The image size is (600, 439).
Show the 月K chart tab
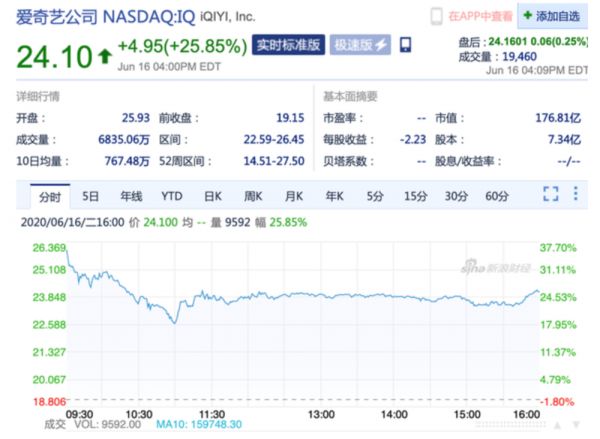click(x=293, y=194)
